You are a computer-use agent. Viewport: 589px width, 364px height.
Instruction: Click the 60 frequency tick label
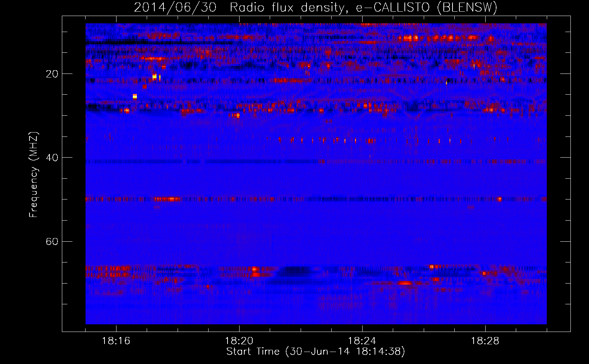52,241
